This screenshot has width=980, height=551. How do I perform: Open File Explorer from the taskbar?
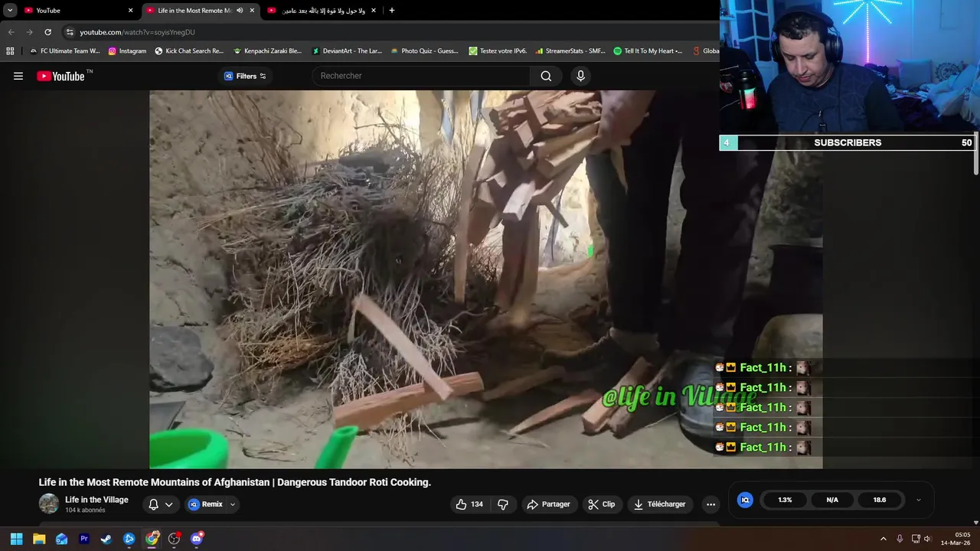point(39,539)
